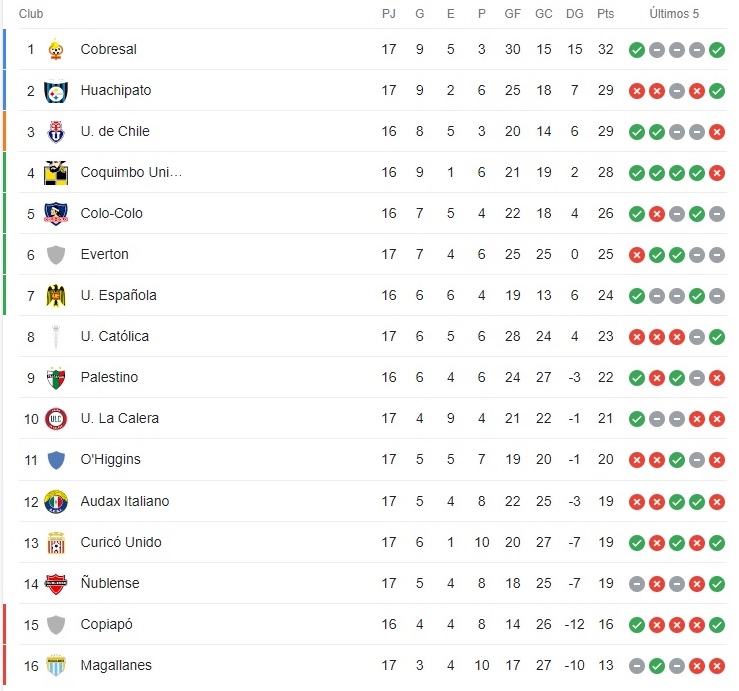Click Magallanes' latest loss indicator

tap(717, 665)
